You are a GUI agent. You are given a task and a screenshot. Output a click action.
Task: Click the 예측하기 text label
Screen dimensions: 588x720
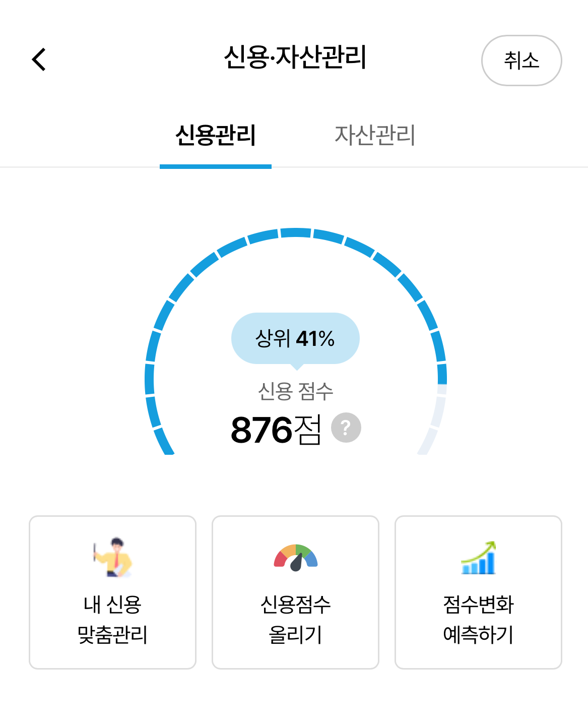[478, 634]
